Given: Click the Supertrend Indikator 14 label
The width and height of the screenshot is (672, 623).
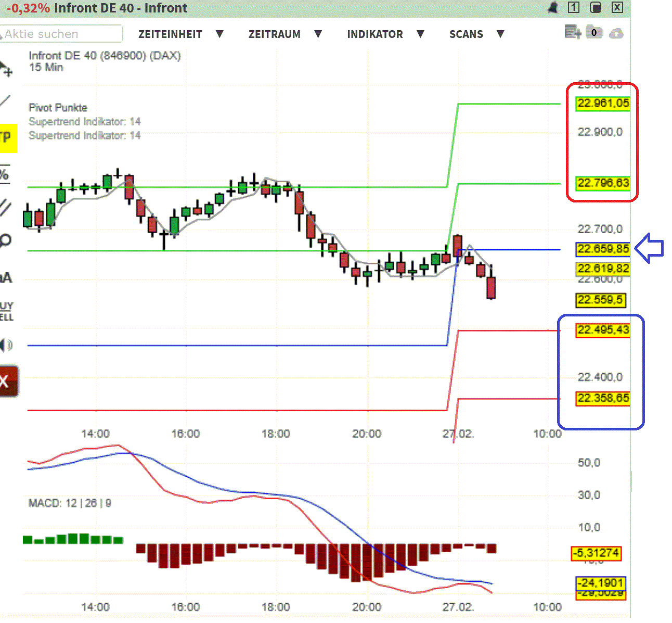Looking at the screenshot, I should point(85,121).
